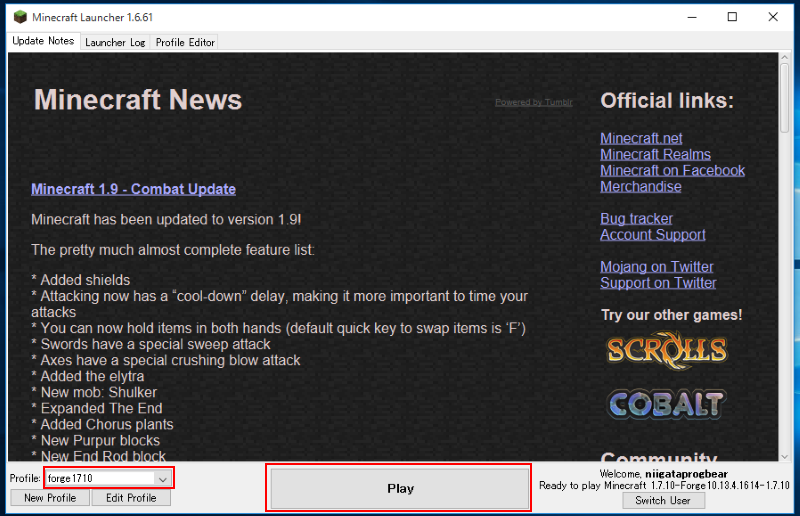Click the New Profile button
This screenshot has width=800, height=516.
(x=50, y=498)
